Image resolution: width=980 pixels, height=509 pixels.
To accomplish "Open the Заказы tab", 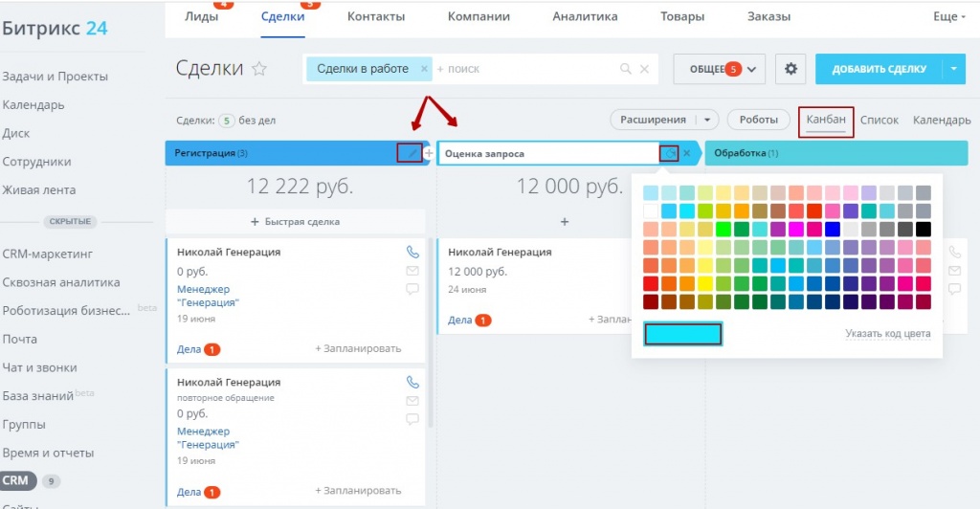I will [x=768, y=17].
